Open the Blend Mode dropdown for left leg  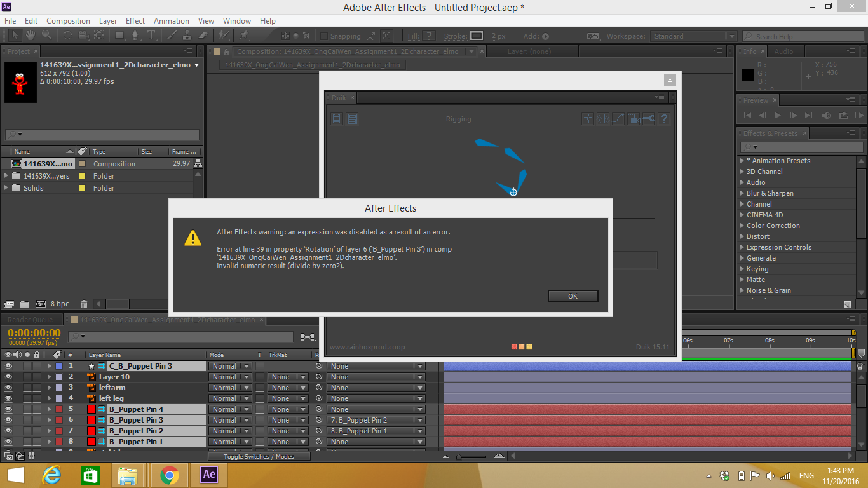229,398
